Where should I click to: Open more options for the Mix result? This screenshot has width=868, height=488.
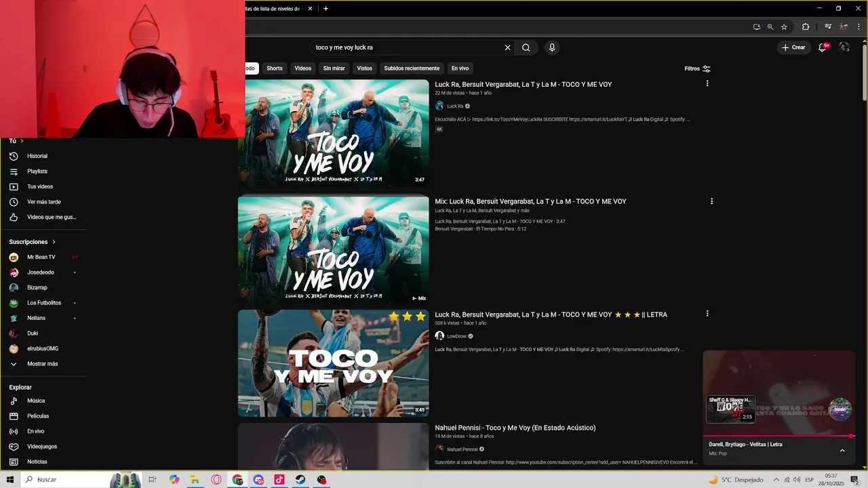pyautogui.click(x=711, y=201)
